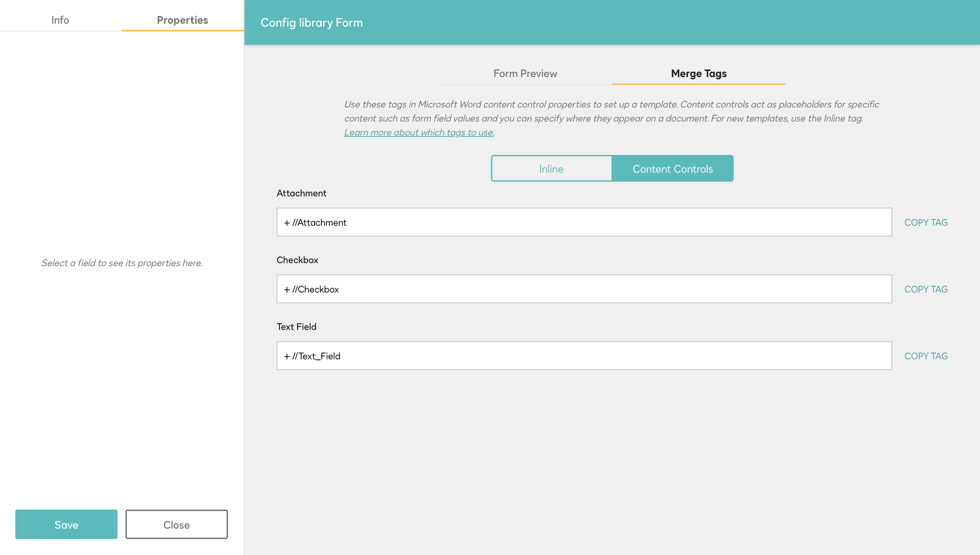
Task: Click the Checkbox field label
Action: pyautogui.click(x=297, y=260)
